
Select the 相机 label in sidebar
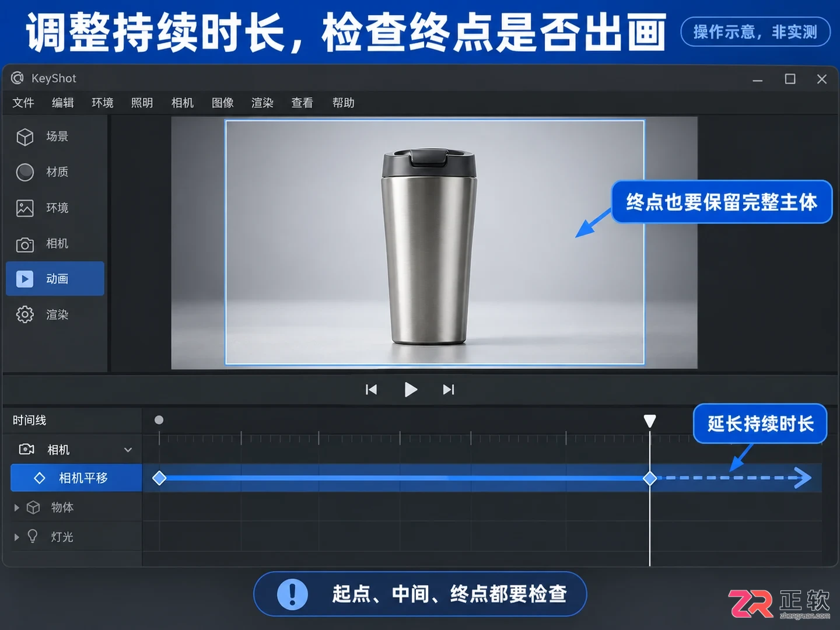57,244
